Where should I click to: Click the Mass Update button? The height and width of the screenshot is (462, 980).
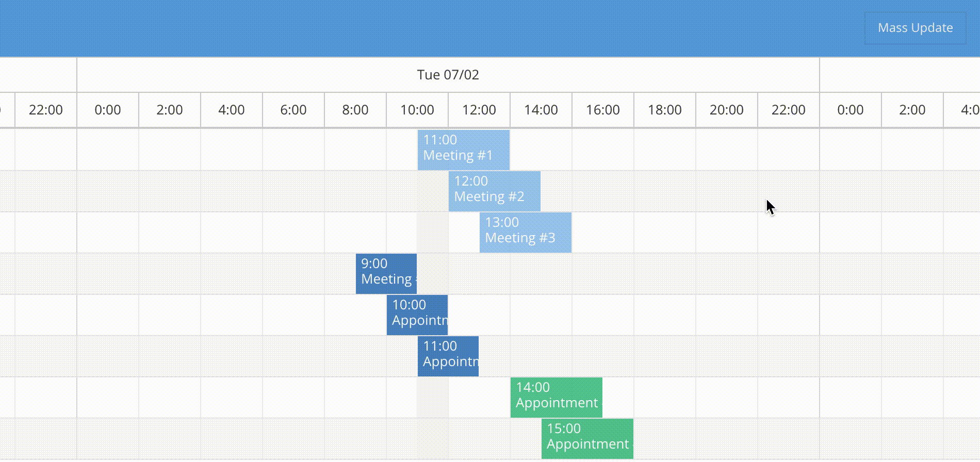click(x=915, y=28)
